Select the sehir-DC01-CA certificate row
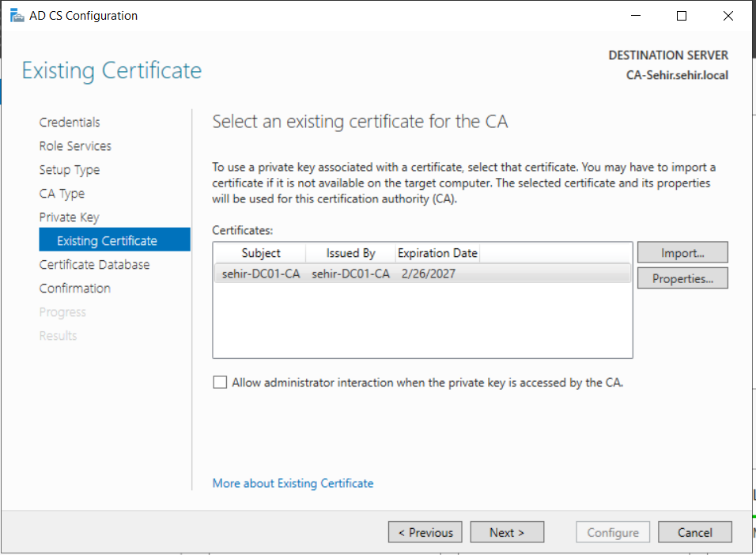This screenshot has height=555, width=756. (422, 274)
